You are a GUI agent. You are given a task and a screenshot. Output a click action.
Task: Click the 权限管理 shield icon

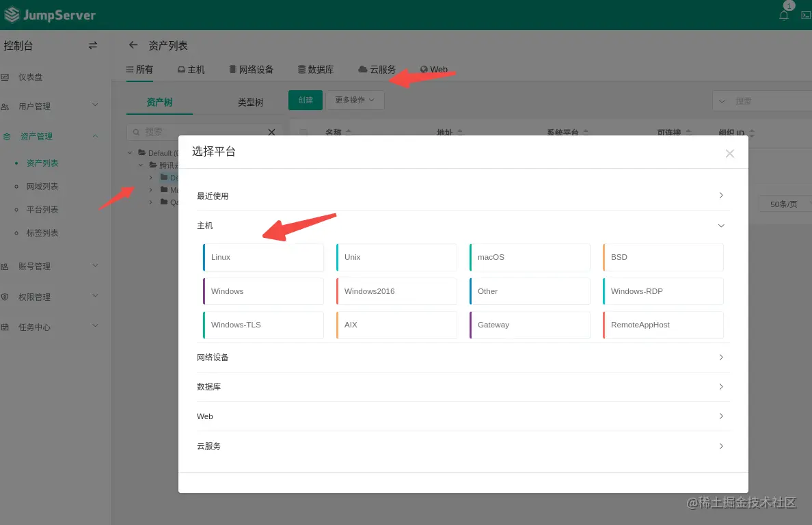(5, 297)
